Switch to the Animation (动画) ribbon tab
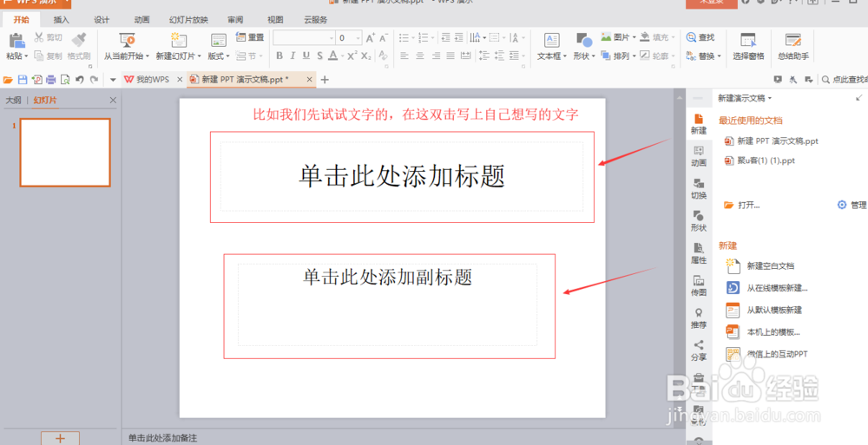The height and width of the screenshot is (445, 868). (x=141, y=19)
